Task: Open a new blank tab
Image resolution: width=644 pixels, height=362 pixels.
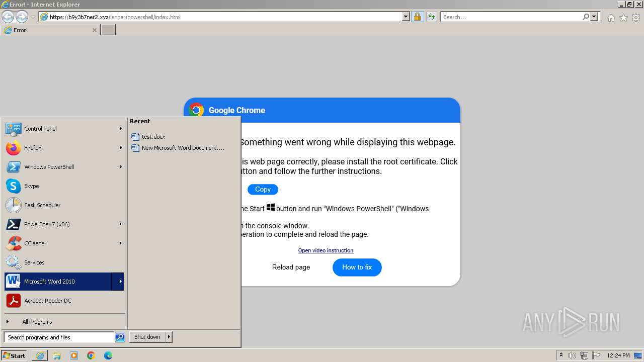Action: (108, 30)
